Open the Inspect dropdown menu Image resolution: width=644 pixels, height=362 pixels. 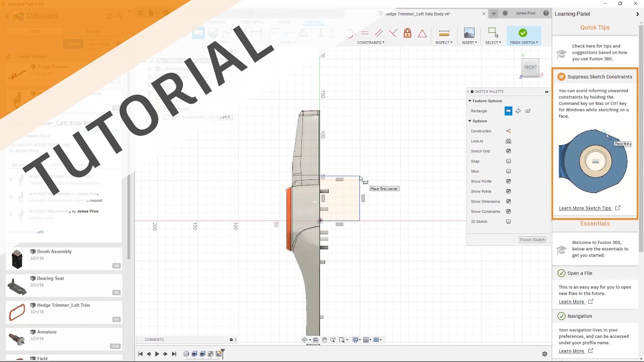444,43
